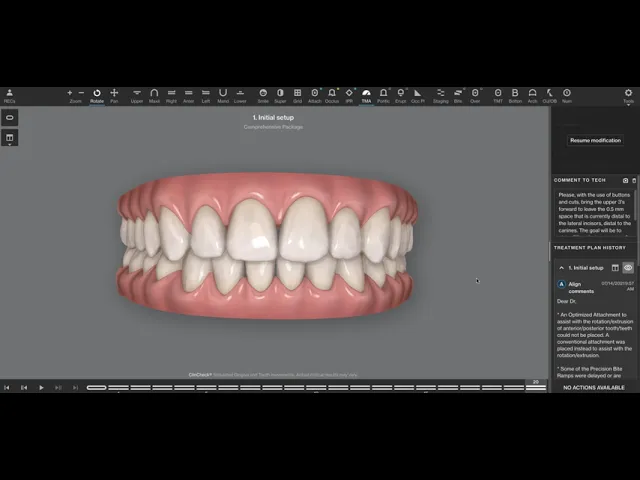Take a screenshot for Comment to Tech
This screenshot has width=640, height=480.
625,180
